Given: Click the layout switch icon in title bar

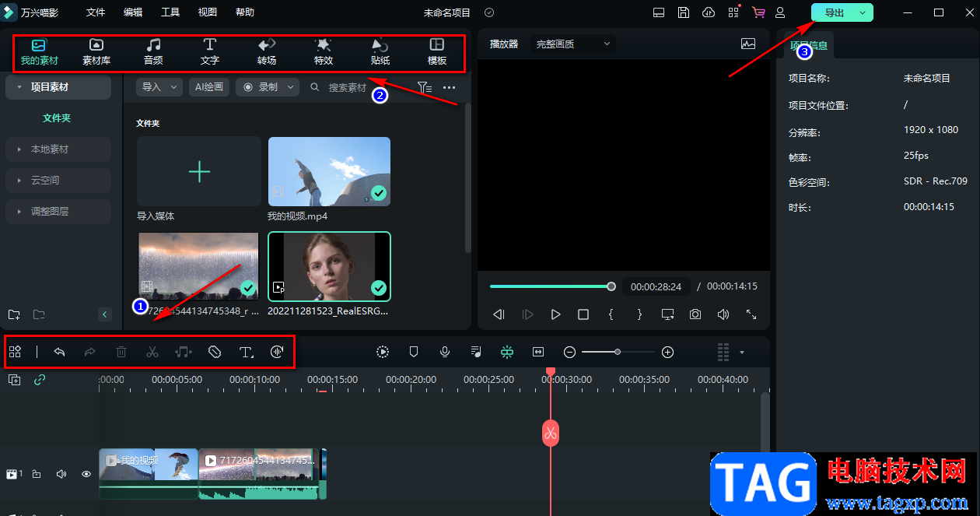Looking at the screenshot, I should point(659,12).
